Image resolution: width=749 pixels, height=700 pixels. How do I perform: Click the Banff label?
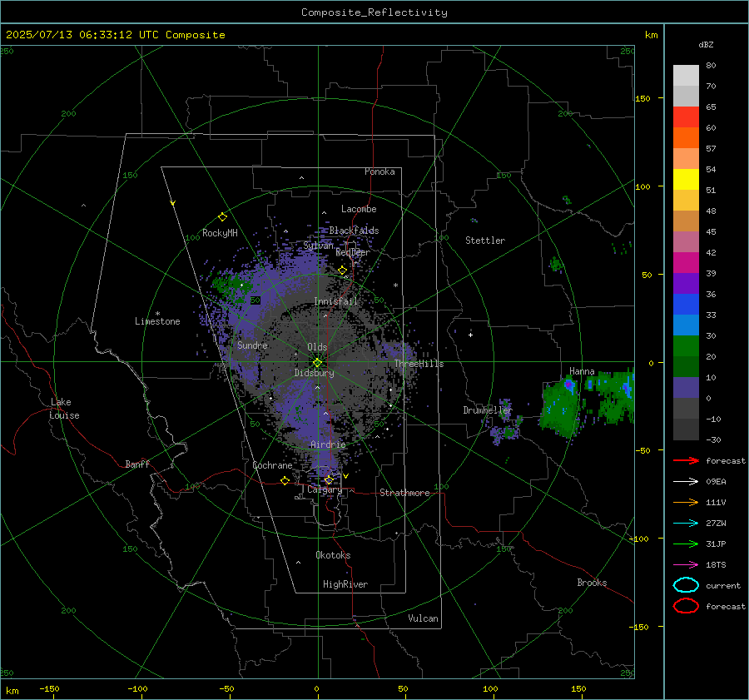(x=137, y=464)
